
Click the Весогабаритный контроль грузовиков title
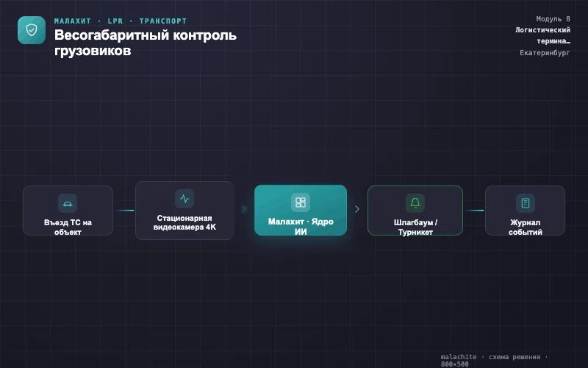click(x=146, y=43)
